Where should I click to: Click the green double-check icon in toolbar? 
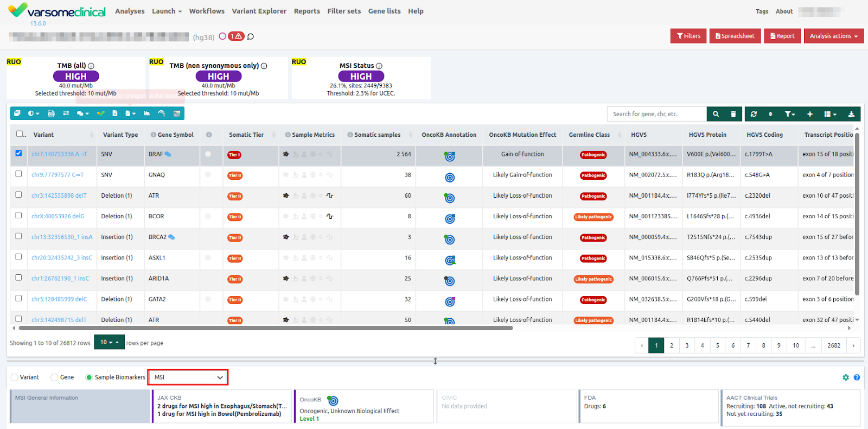(x=100, y=113)
